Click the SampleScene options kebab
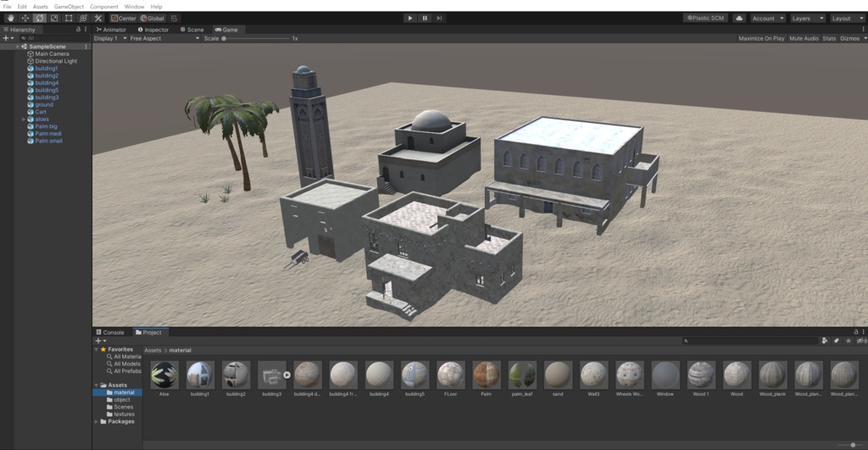This screenshot has height=450, width=868. tap(86, 47)
